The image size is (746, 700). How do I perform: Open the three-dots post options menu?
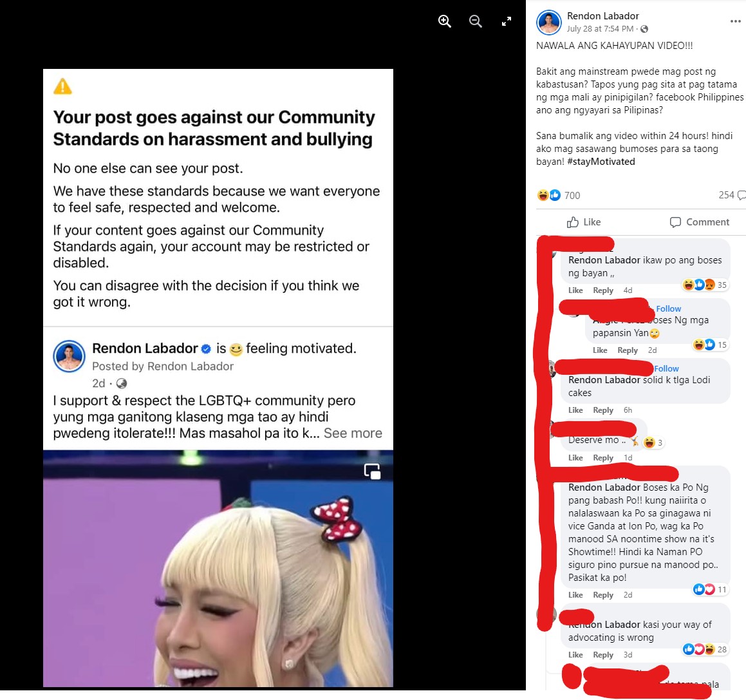point(736,21)
